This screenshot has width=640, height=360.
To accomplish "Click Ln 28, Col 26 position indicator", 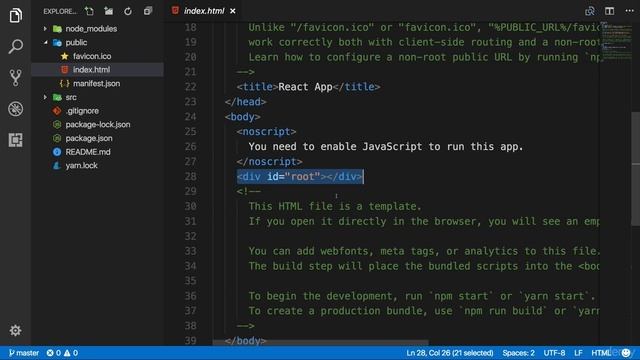I will [449, 353].
